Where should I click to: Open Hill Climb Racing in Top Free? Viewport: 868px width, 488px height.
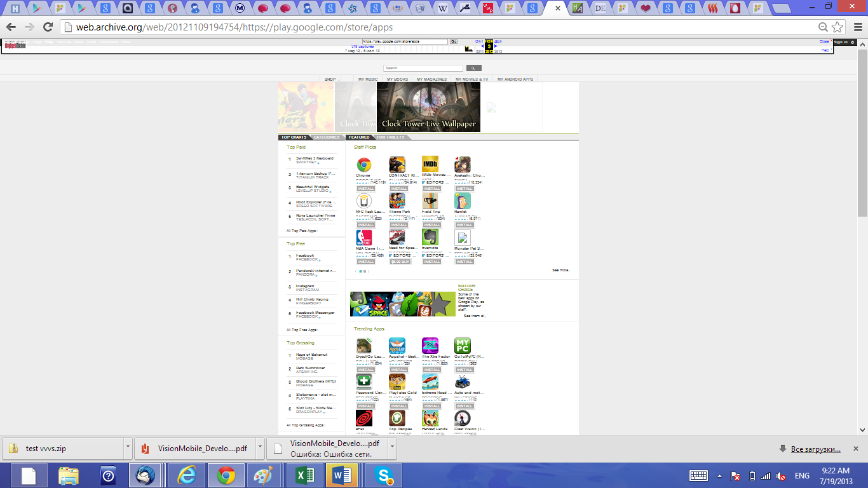(312, 299)
